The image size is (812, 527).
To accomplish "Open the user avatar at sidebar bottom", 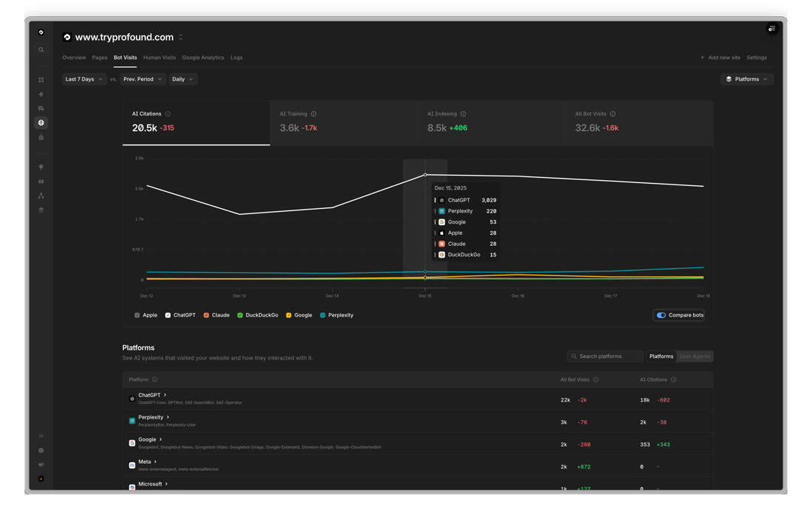I will (41, 479).
